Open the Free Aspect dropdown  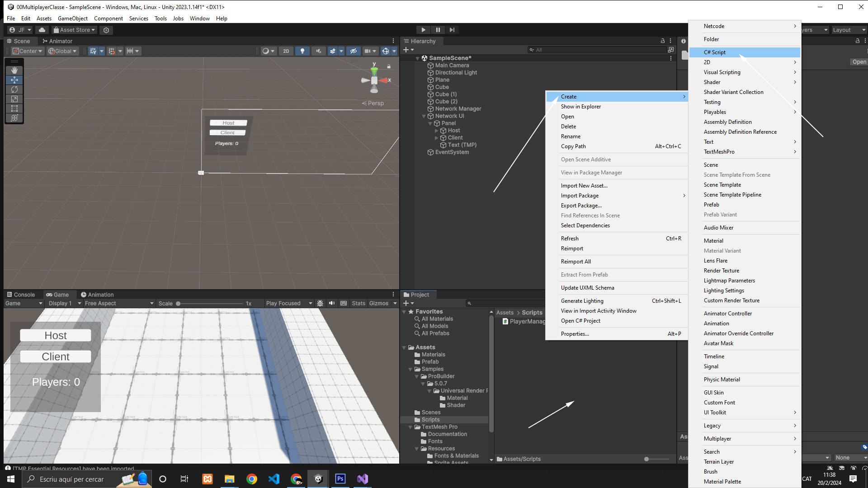tap(119, 303)
